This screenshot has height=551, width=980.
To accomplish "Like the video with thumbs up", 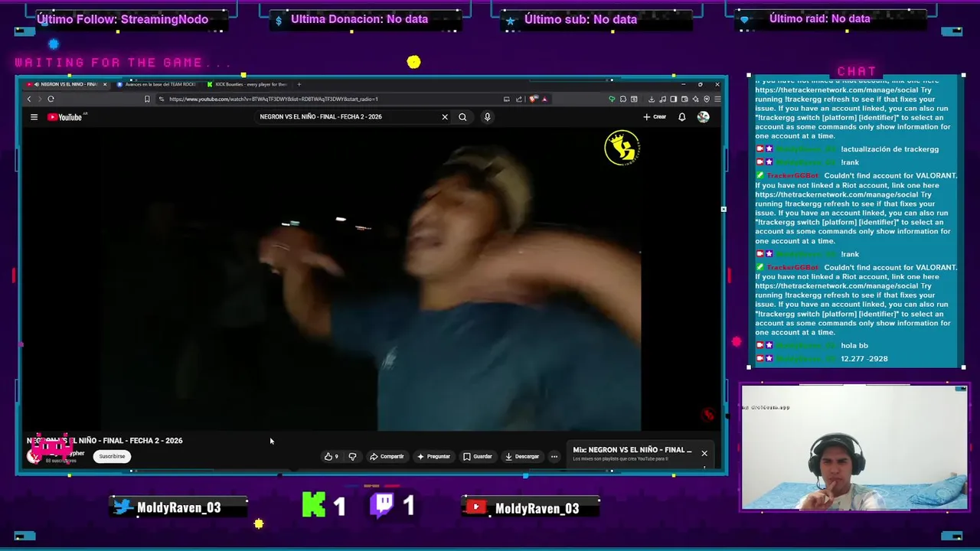I will [331, 457].
